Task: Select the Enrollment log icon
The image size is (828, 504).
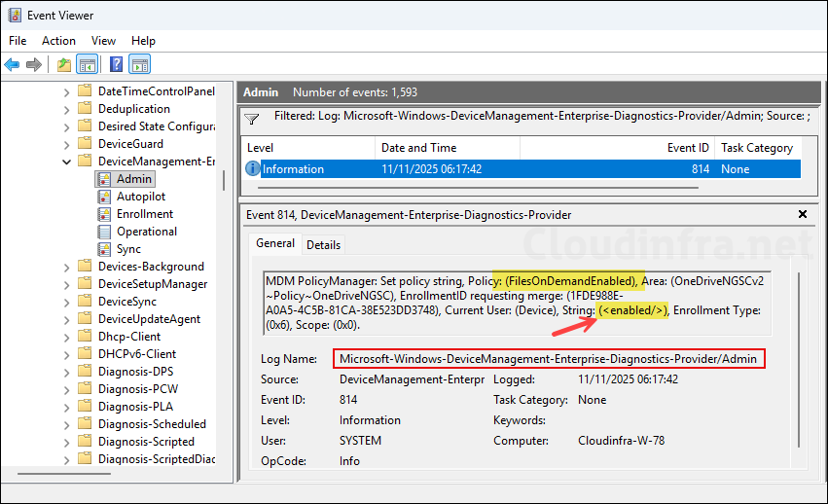Action: click(x=104, y=214)
